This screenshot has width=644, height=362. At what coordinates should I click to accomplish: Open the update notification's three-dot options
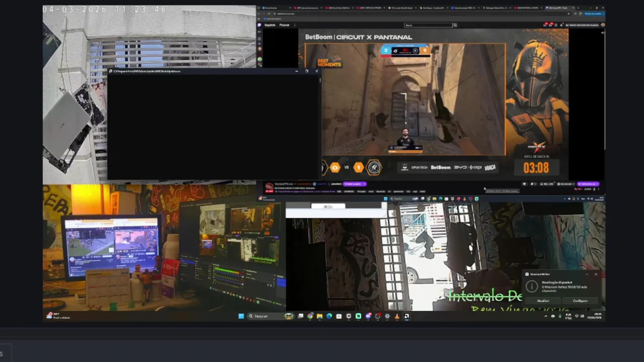pyautogui.click(x=587, y=274)
